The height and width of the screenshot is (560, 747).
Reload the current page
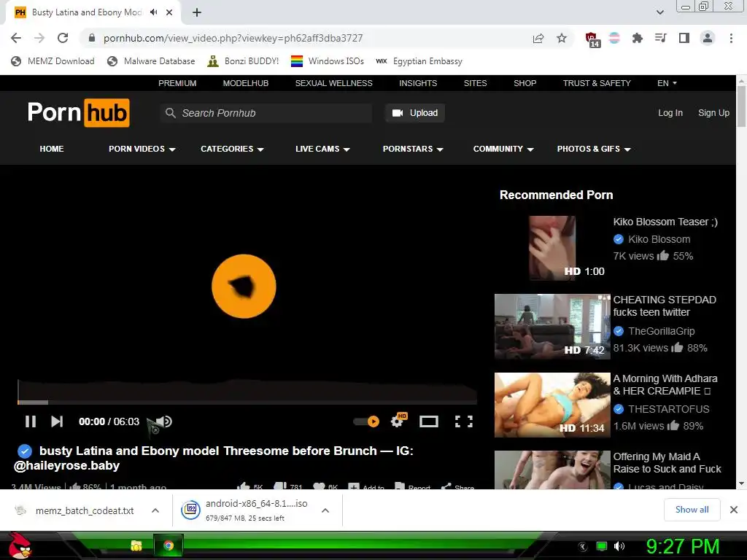point(63,38)
